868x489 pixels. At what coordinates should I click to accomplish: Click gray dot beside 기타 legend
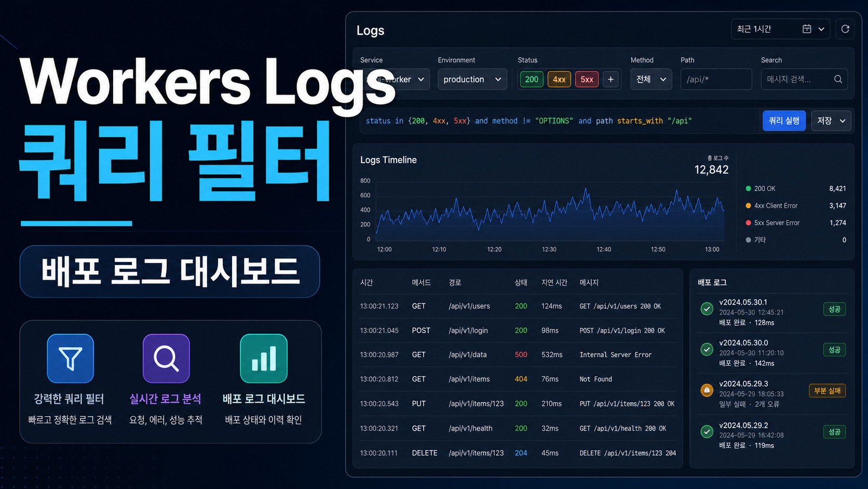click(x=748, y=240)
